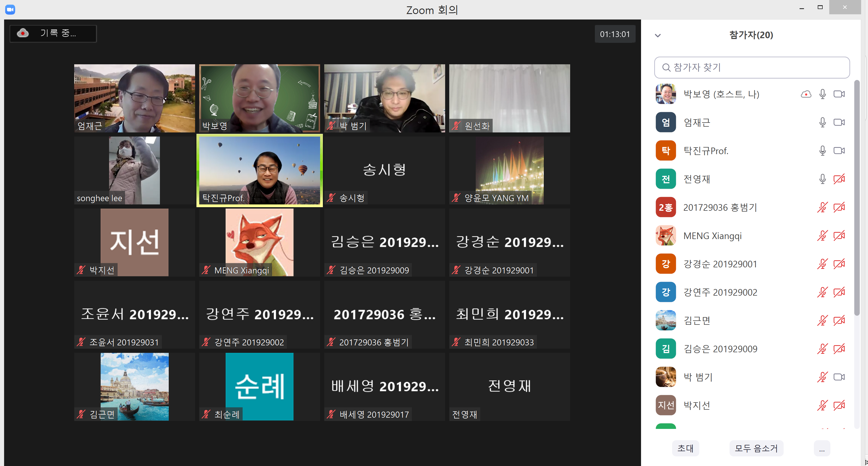
Task: Click the 초대 invite button
Action: coord(685,448)
